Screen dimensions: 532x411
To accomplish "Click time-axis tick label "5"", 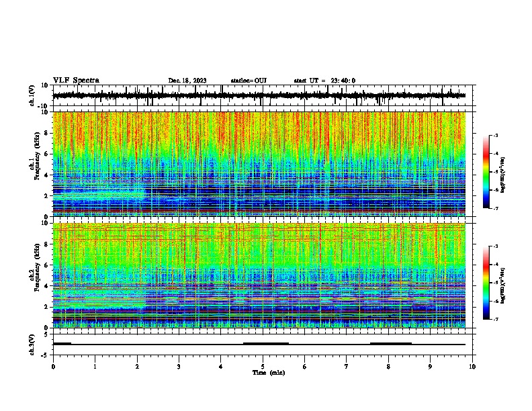I will [x=263, y=367].
